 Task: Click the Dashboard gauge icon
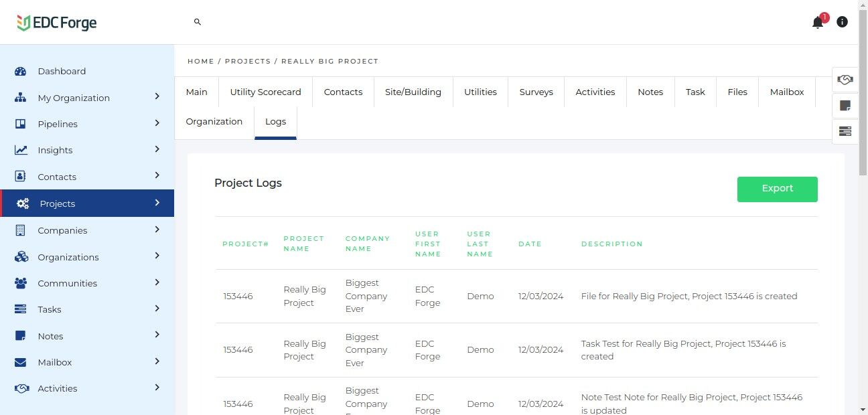click(20, 72)
